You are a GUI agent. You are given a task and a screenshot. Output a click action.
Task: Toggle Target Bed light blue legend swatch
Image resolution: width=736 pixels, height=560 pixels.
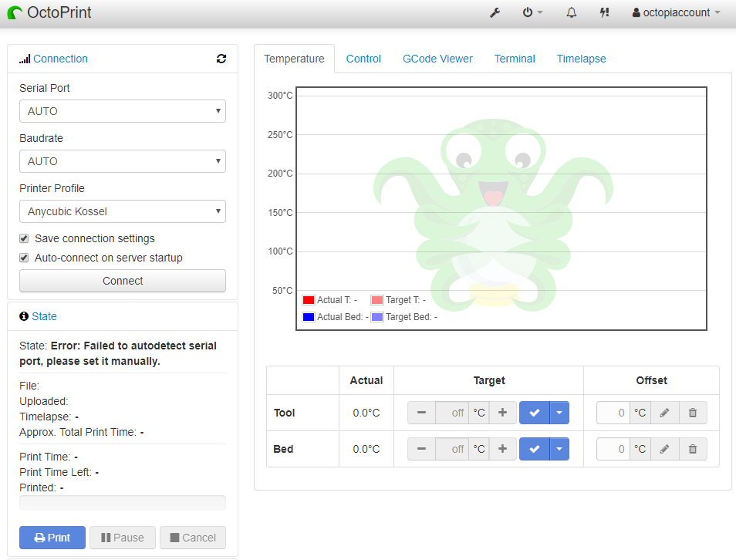[x=377, y=317]
